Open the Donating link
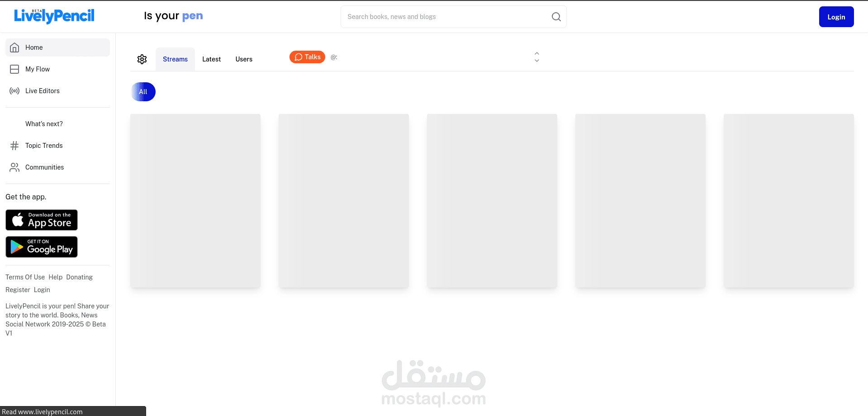The height and width of the screenshot is (416, 868). (x=80, y=277)
